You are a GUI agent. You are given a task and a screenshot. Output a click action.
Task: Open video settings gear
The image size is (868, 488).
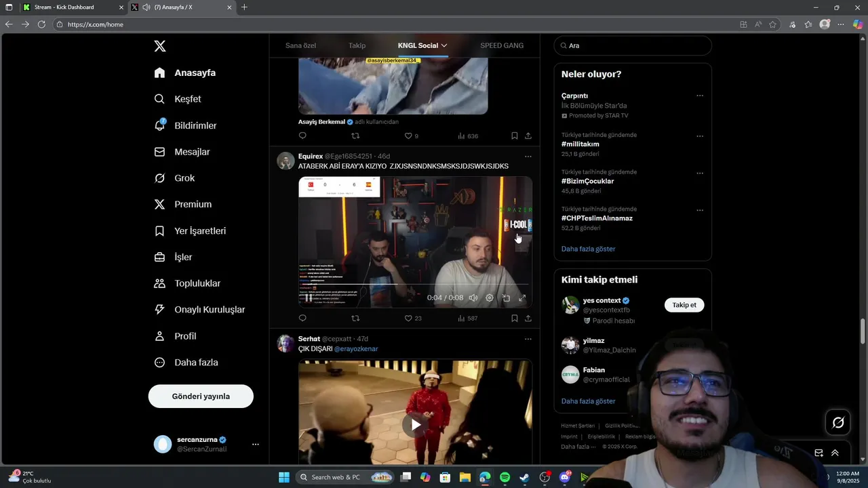click(490, 298)
